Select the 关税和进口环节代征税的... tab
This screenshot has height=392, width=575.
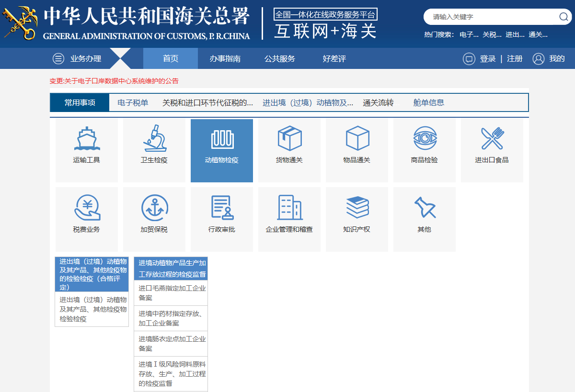207,102
